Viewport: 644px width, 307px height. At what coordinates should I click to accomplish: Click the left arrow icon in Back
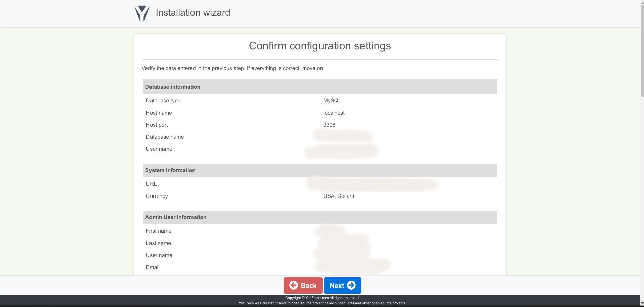coord(294,285)
